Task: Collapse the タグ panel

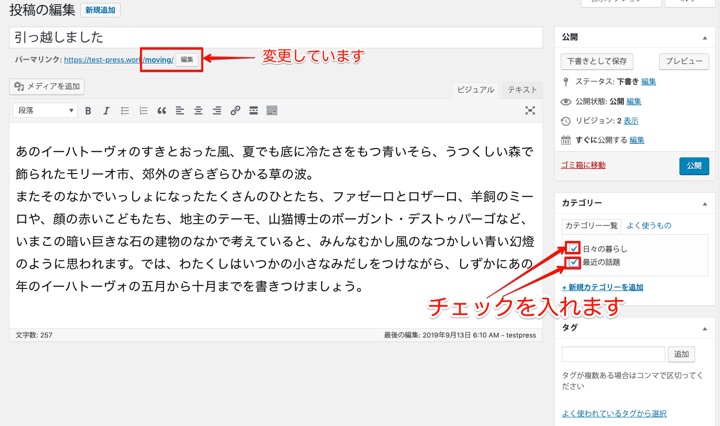Action: tap(705, 328)
